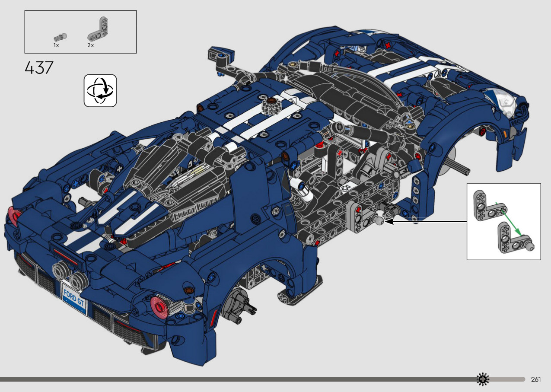Select the step number 437
Image resolution: width=551 pixels, height=392 pixels.
point(39,68)
